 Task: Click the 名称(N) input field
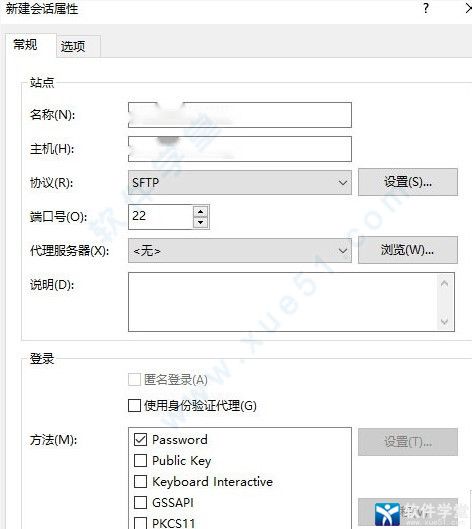click(x=240, y=115)
